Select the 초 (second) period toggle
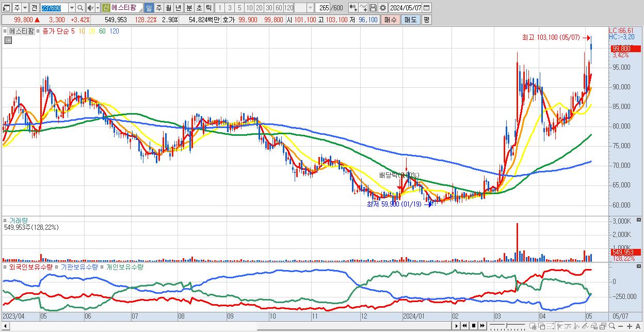 coord(199,8)
